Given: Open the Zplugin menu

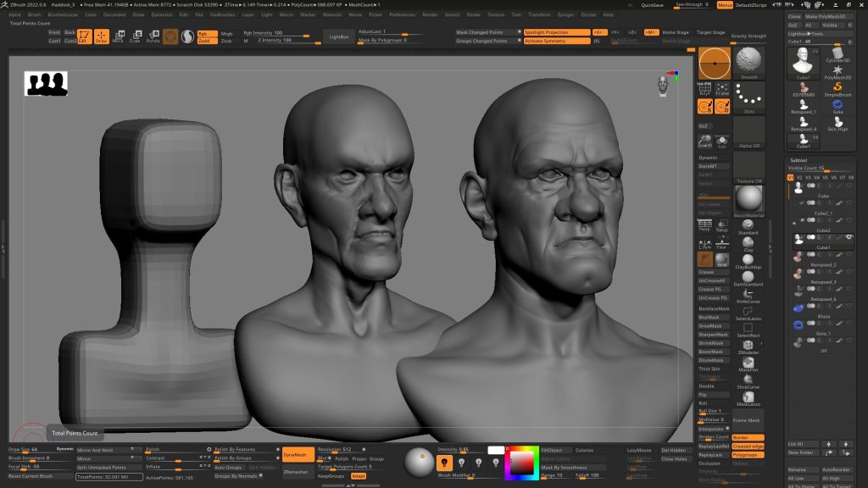Looking at the screenshot, I should point(565,15).
